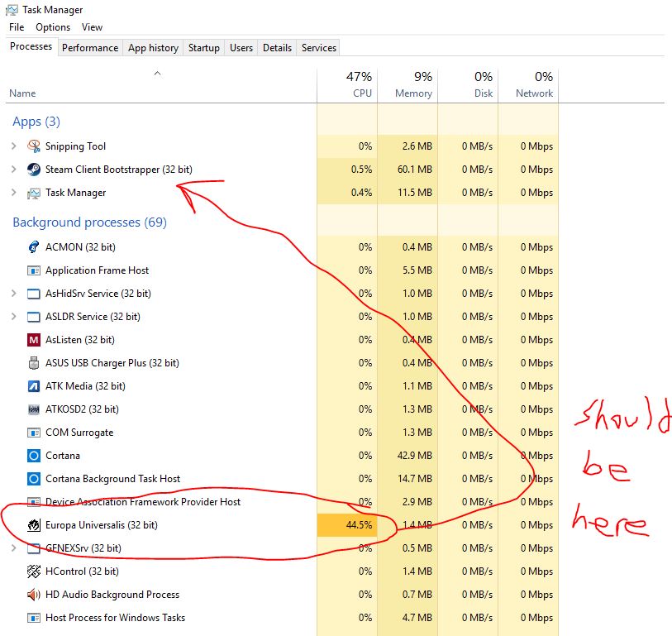The width and height of the screenshot is (672, 636).
Task: Click the Cortana Background Task Host name
Action: [x=112, y=479]
